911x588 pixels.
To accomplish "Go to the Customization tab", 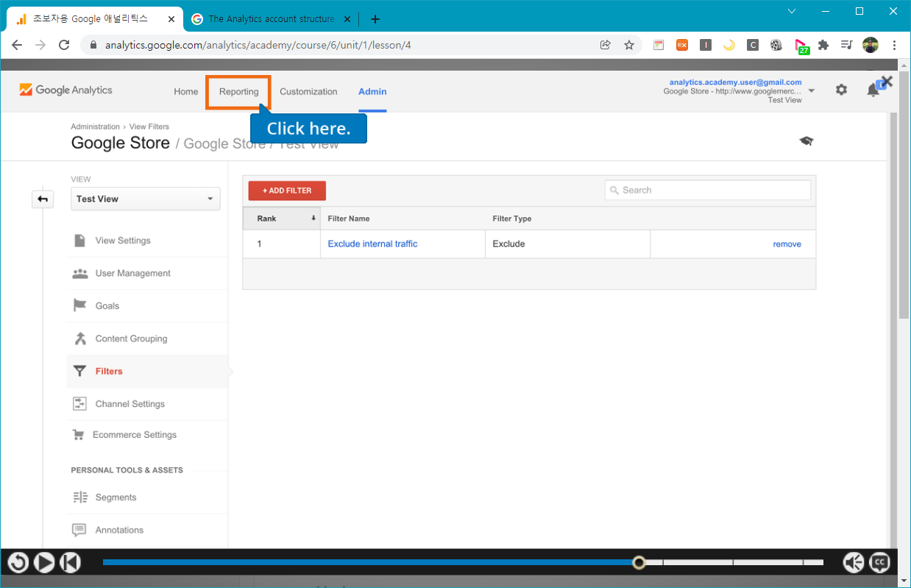I will click(308, 92).
